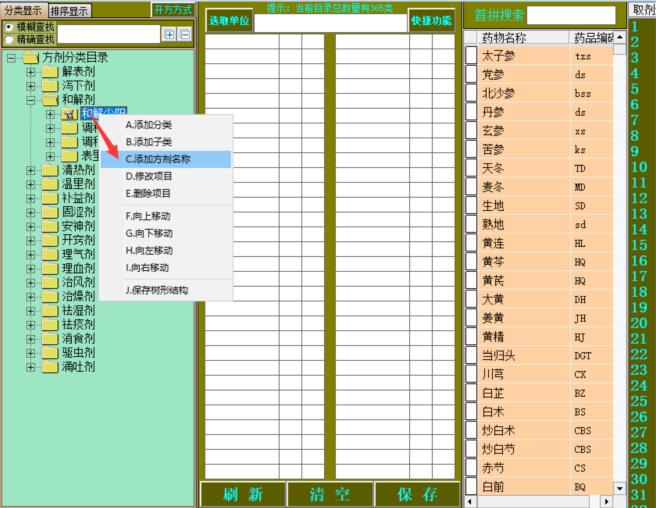This screenshot has width=656, height=508.
Task: Choose C.添加方剂名称 from context menu
Action: pyautogui.click(x=165, y=159)
